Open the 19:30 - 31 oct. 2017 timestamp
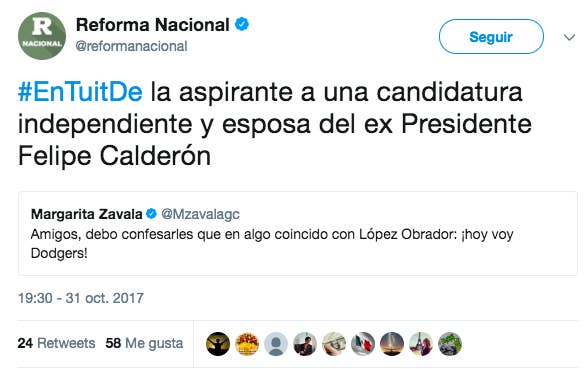This screenshot has width=588, height=369. [81, 298]
